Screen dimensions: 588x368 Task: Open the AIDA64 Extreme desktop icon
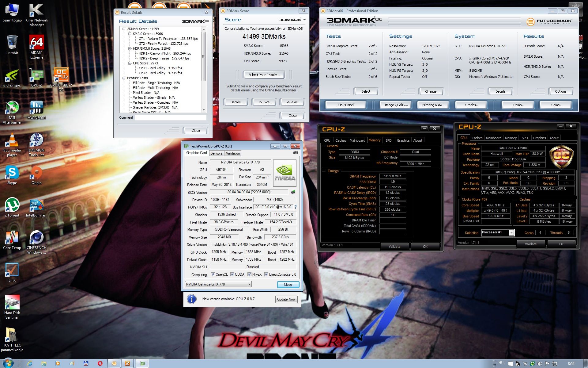[x=36, y=47]
